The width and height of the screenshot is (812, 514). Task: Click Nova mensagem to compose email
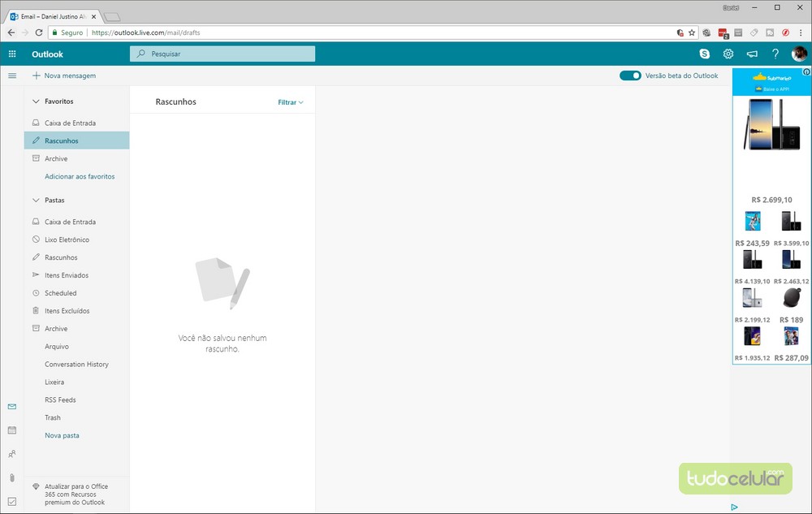pyautogui.click(x=64, y=76)
